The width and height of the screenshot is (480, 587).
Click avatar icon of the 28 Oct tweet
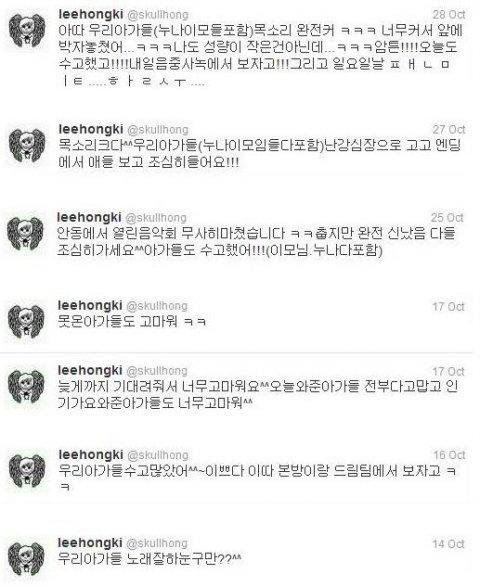tap(27, 31)
